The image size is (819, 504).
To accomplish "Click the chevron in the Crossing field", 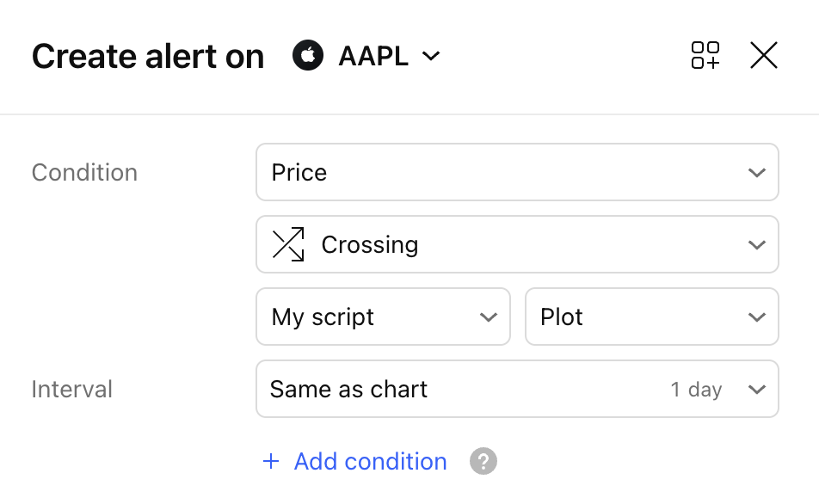I will [x=756, y=244].
